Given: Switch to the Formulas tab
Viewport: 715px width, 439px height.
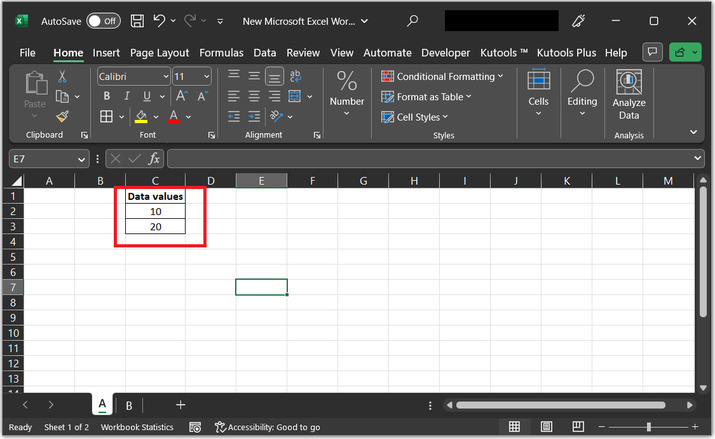Looking at the screenshot, I should (x=220, y=52).
